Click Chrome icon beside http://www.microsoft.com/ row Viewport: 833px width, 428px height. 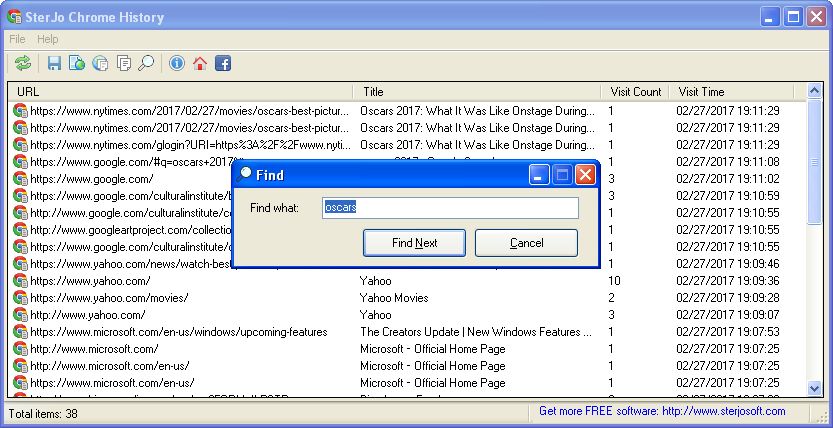point(20,349)
